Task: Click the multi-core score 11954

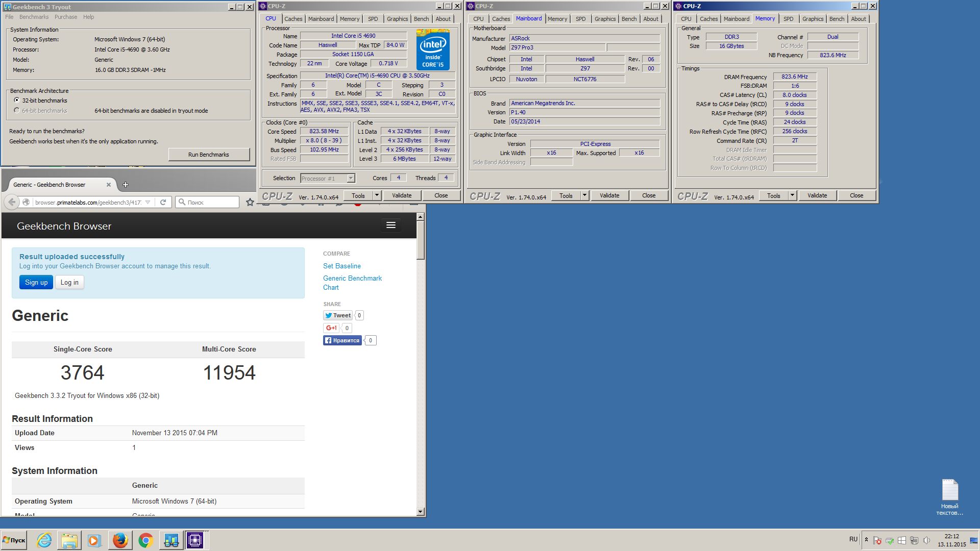Action: tap(229, 372)
